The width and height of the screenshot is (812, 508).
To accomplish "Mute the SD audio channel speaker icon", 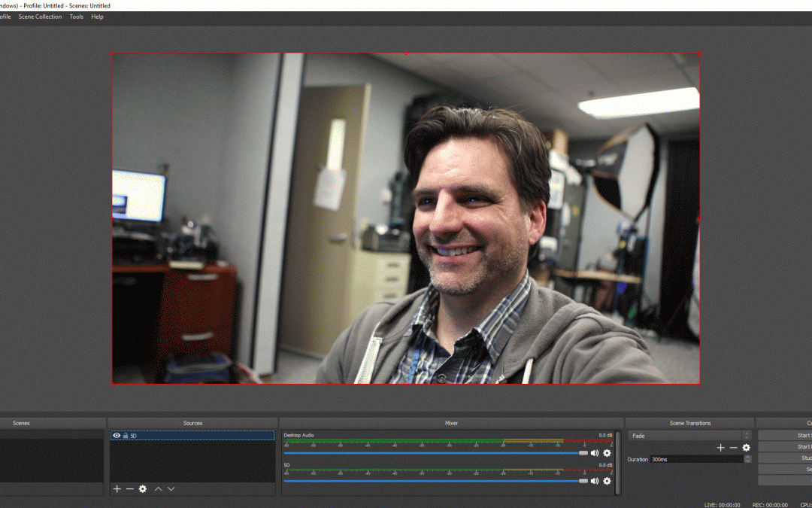I will click(595, 481).
